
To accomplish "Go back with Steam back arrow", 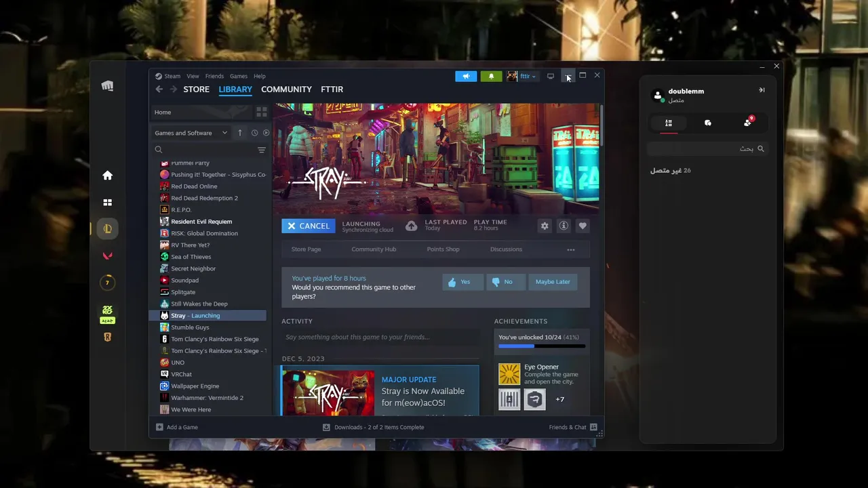I will pos(159,89).
